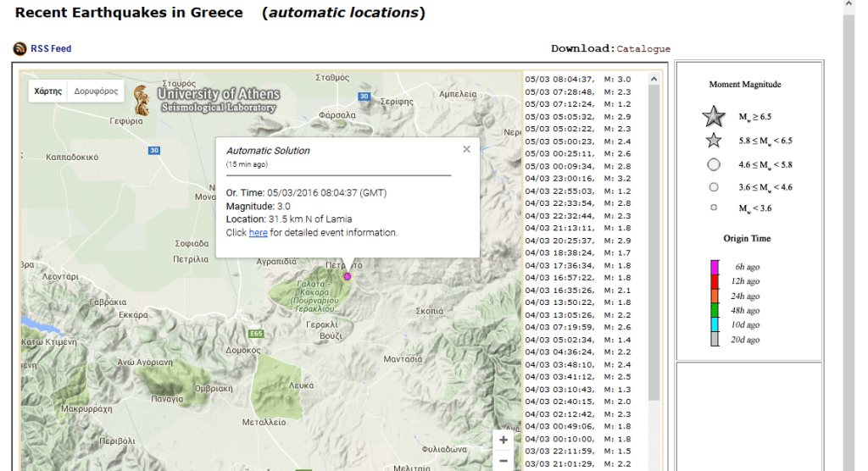
Task: Select event 04/03 02:40:15 M: 2.0
Action: (578, 402)
